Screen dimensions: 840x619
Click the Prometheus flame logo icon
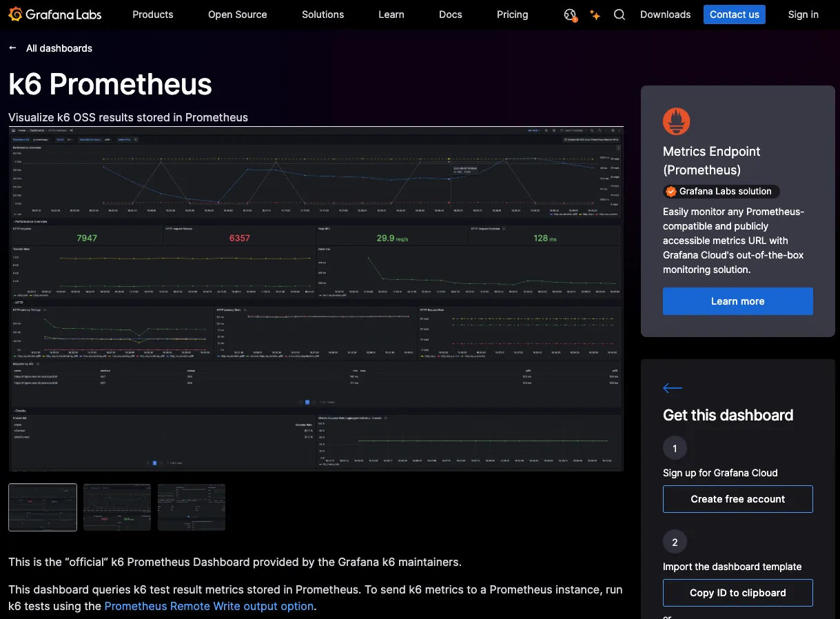pos(676,121)
